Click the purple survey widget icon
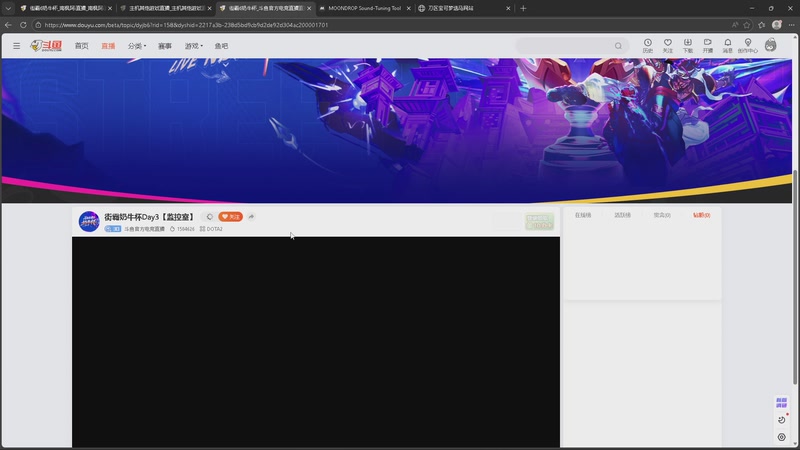Viewport: 800px width, 450px height. [781, 403]
